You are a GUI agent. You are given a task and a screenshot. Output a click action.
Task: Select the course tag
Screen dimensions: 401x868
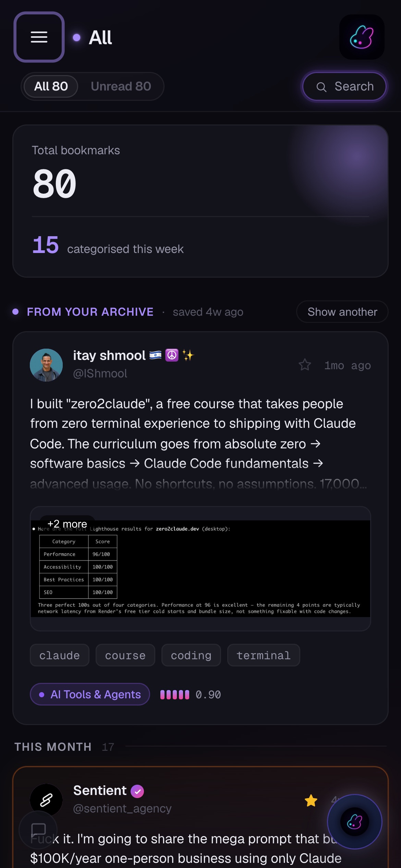coord(125,655)
